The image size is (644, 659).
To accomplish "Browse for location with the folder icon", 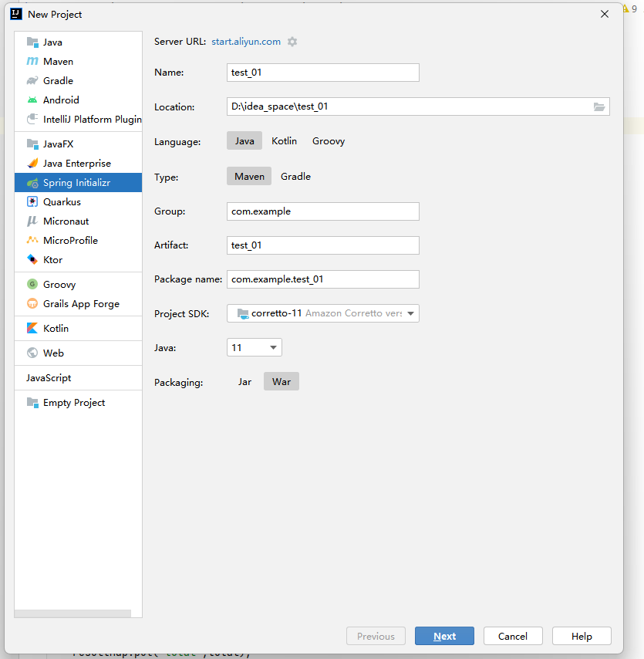I will [599, 106].
